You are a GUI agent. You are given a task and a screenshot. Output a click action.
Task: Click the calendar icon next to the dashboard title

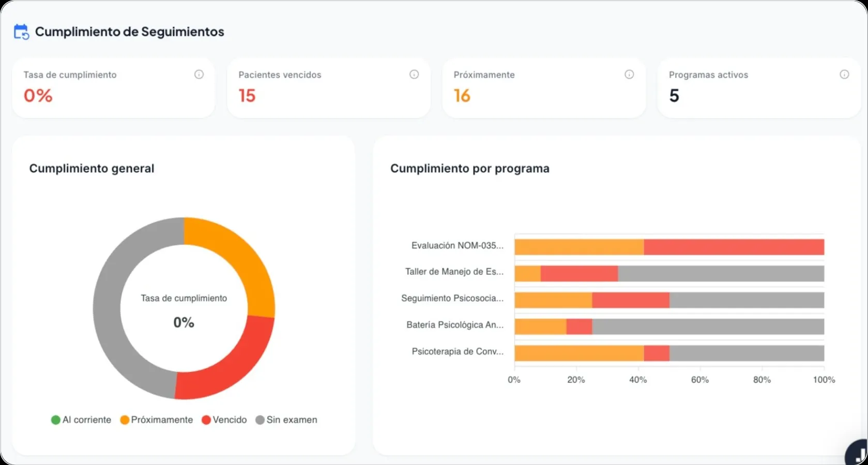click(21, 31)
